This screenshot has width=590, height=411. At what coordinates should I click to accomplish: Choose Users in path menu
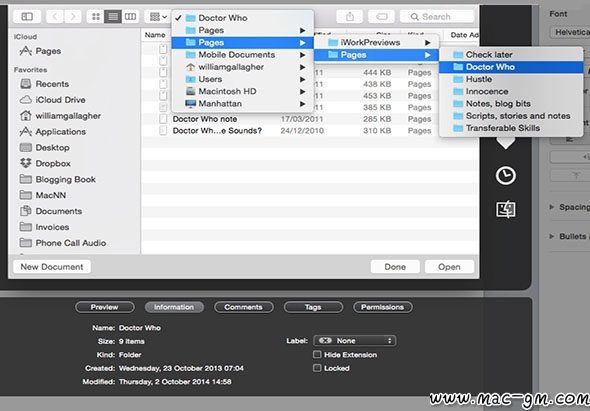coord(242,79)
